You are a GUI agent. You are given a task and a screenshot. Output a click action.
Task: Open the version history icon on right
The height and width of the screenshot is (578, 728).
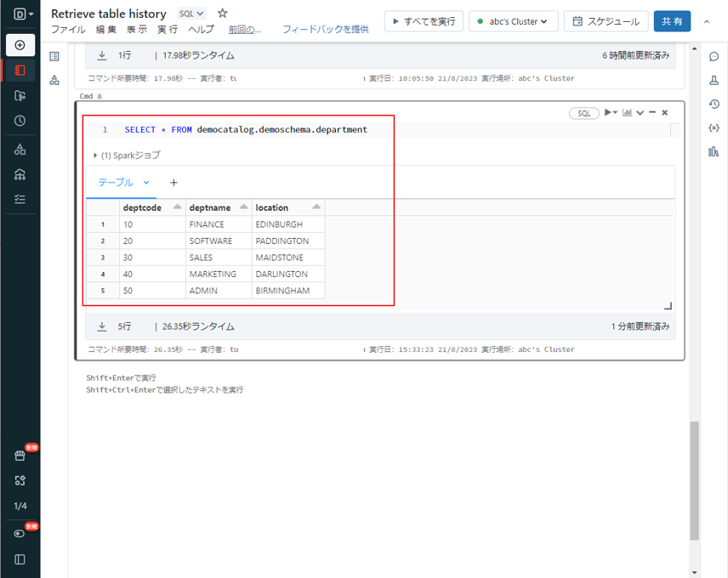coord(713,104)
